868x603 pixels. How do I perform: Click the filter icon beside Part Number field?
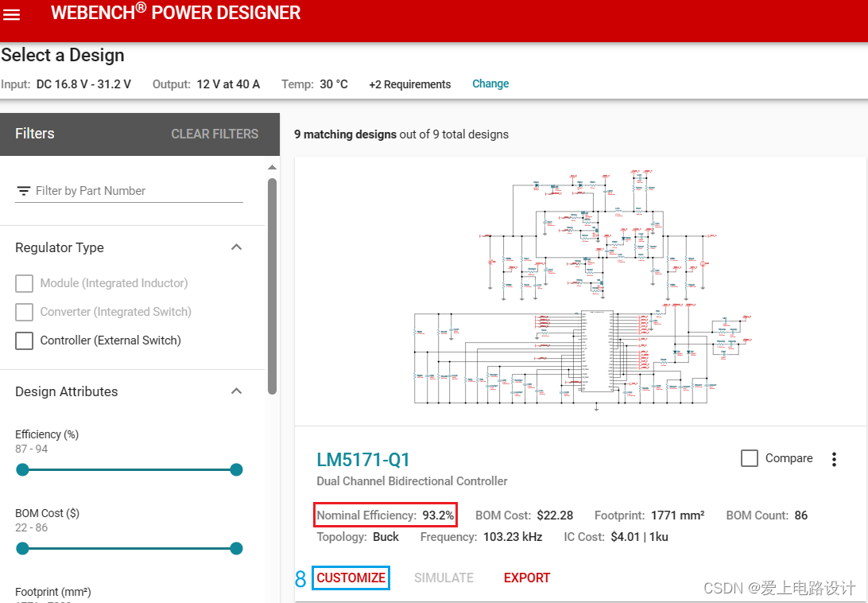(23, 191)
